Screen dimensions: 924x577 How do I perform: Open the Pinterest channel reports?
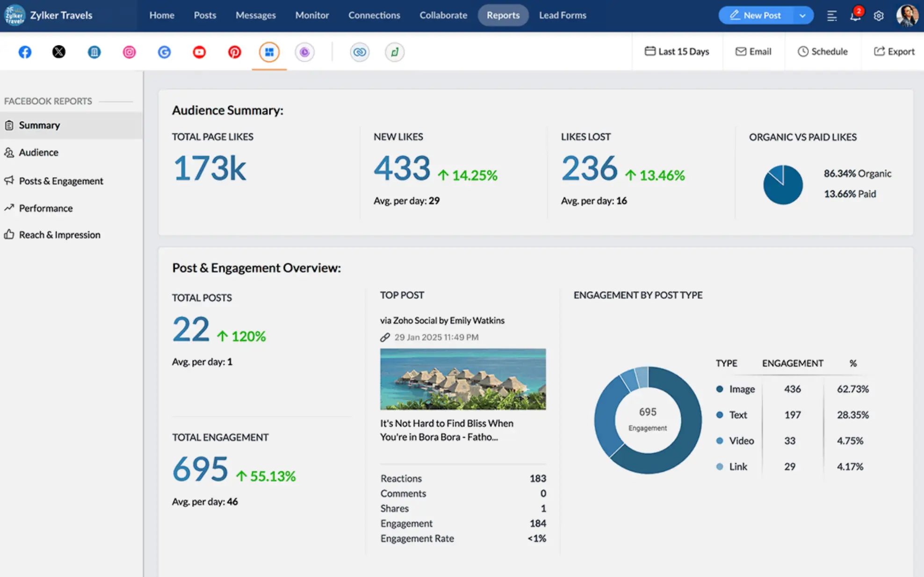[234, 52]
